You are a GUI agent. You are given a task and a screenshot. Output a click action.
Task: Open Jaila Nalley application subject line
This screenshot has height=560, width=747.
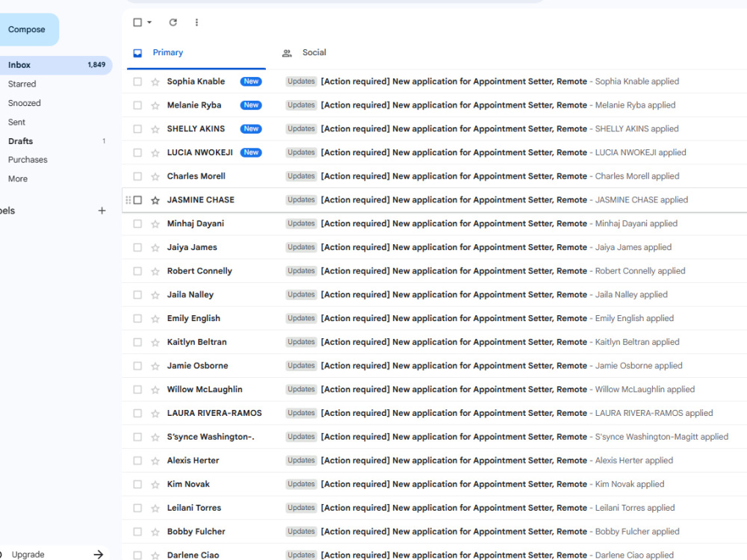[x=454, y=295]
